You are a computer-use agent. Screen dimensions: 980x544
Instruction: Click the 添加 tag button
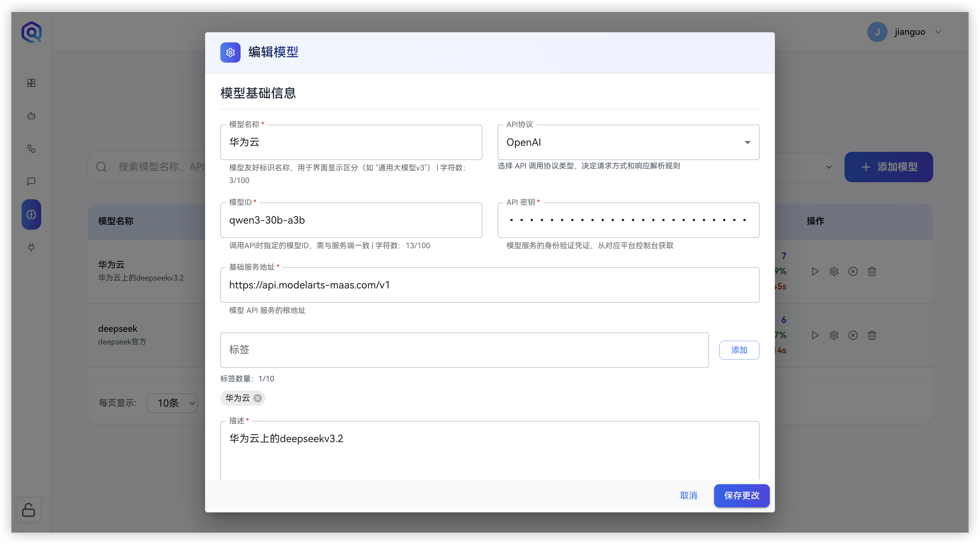click(x=739, y=350)
